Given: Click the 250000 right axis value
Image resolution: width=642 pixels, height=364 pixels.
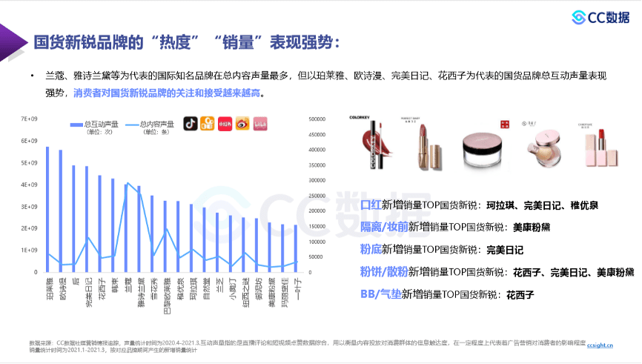Looking at the screenshot, I should click(x=317, y=196).
